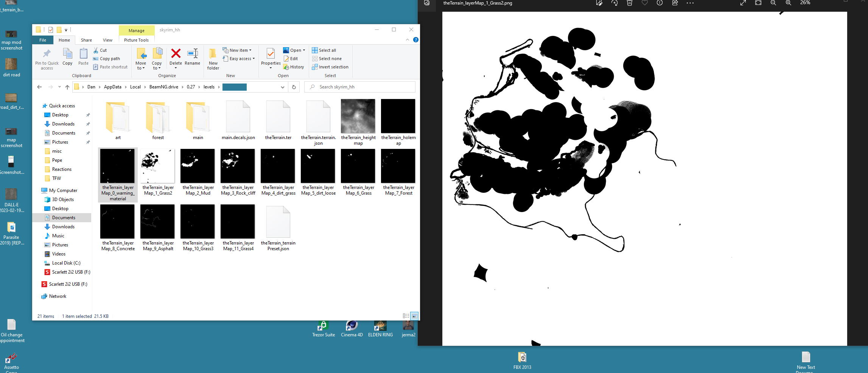Delete the image using Photos trash icon
Viewport: 868px width, 373px height.
[x=630, y=3]
